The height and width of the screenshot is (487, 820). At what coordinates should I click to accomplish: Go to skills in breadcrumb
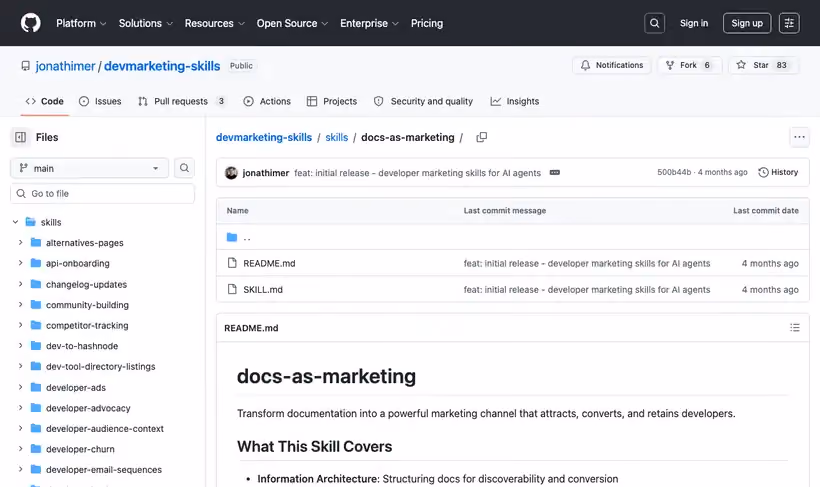tap(336, 137)
